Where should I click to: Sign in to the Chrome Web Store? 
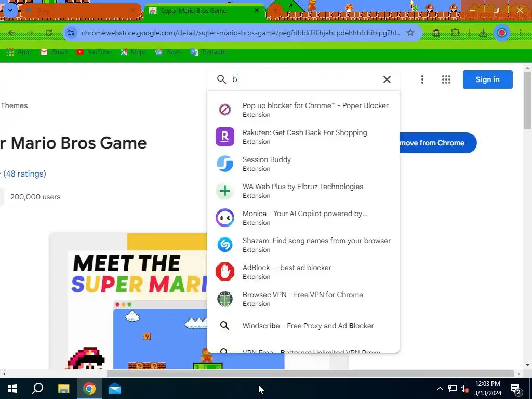(x=487, y=79)
